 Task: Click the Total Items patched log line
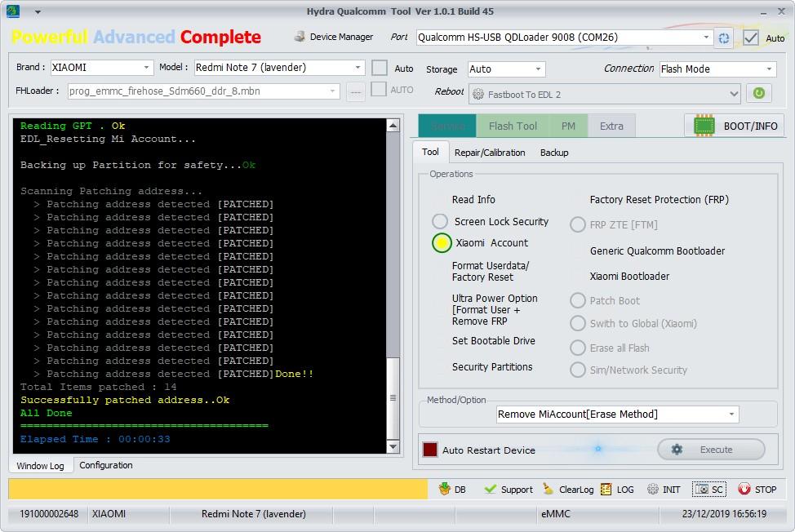click(99, 387)
